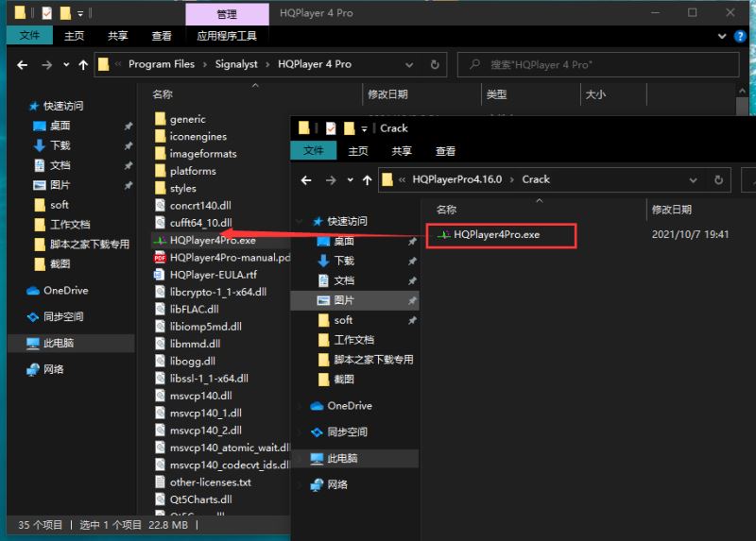Open soft folder in HQPlayer sidebar
The height and width of the screenshot is (541, 756).
52,205
